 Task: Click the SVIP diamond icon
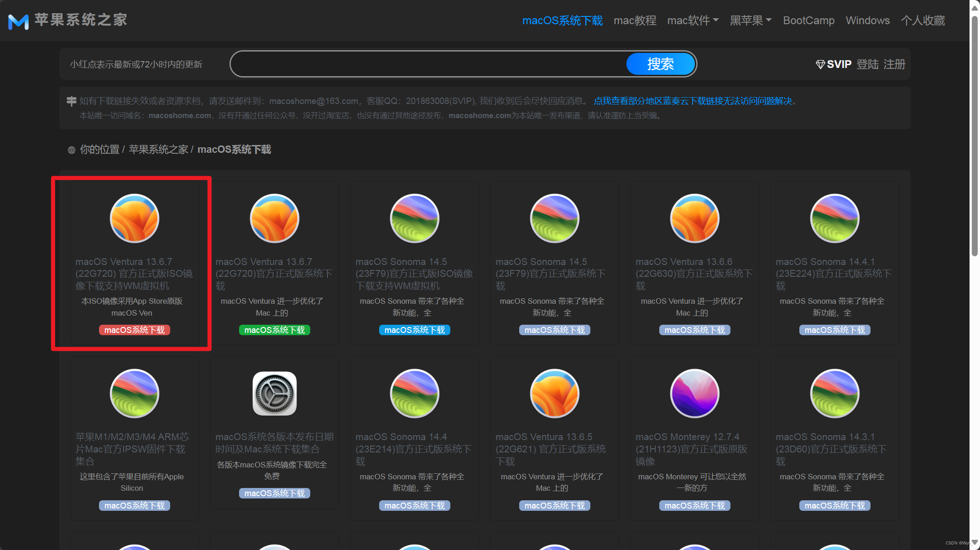(x=820, y=64)
